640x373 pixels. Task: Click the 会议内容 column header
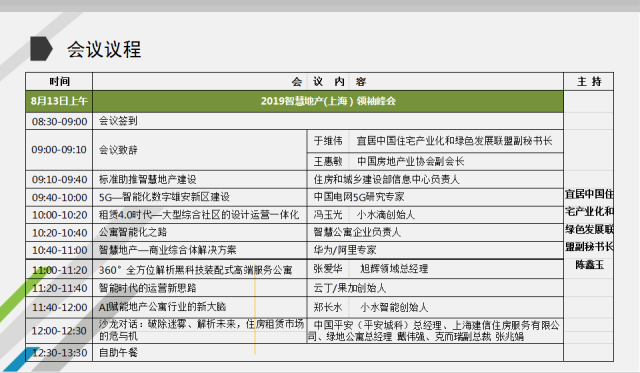[x=328, y=82]
